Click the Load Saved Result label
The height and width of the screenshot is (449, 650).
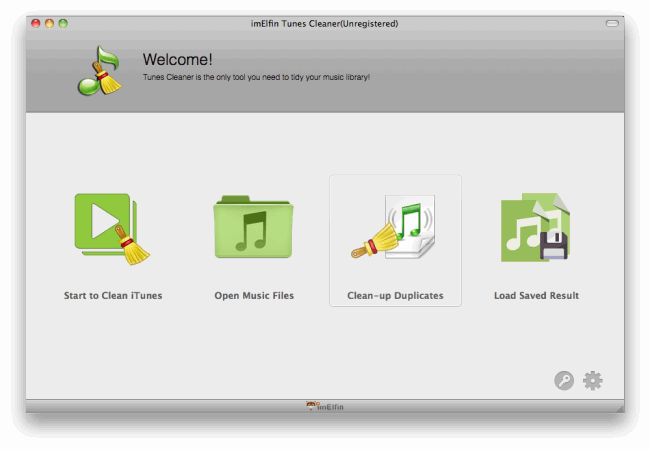(x=536, y=296)
